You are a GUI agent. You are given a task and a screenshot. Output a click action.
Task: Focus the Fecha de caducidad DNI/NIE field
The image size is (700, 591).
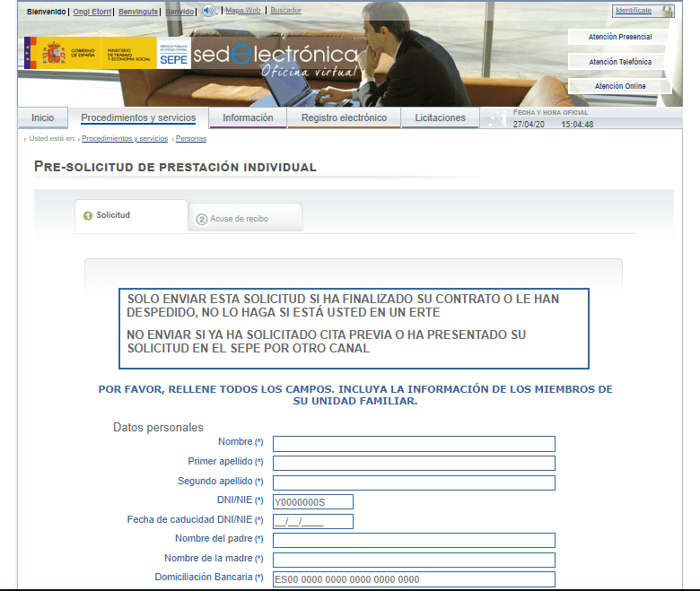(x=313, y=521)
